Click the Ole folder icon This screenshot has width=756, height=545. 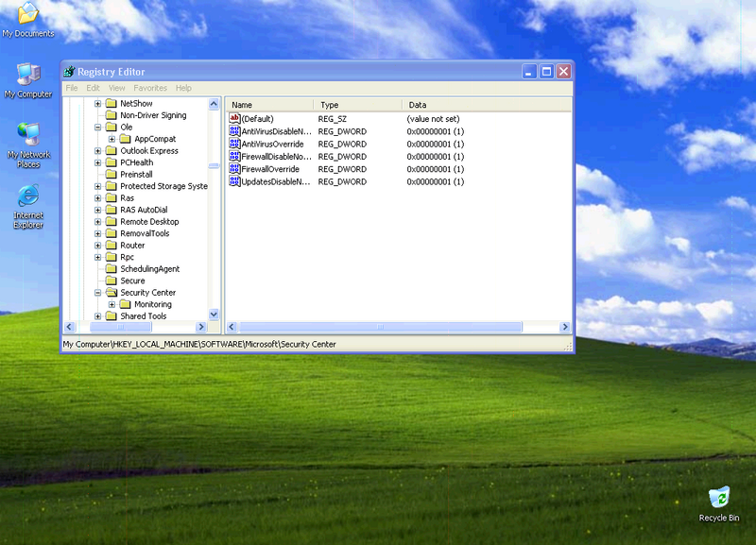[x=112, y=127]
